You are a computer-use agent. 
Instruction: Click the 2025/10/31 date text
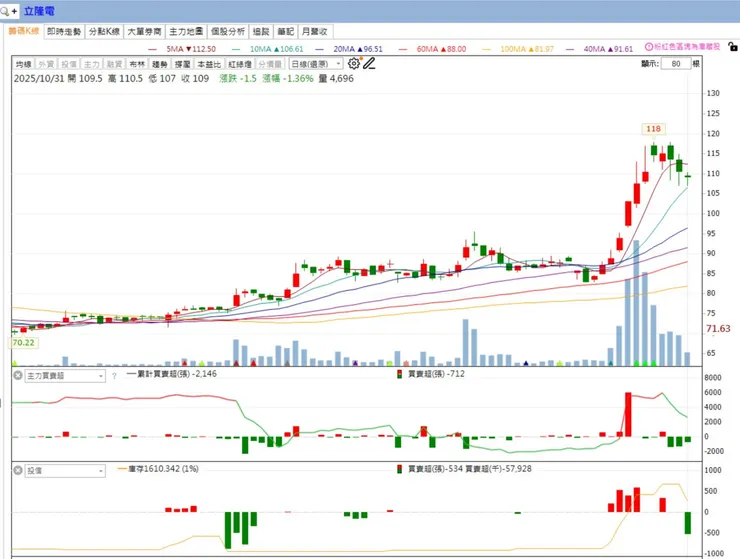click(x=39, y=78)
